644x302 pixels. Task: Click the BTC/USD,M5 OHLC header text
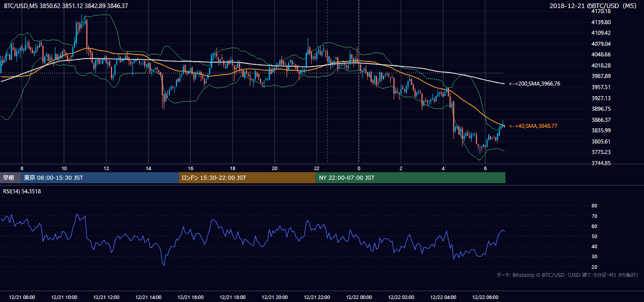[x=66, y=6]
